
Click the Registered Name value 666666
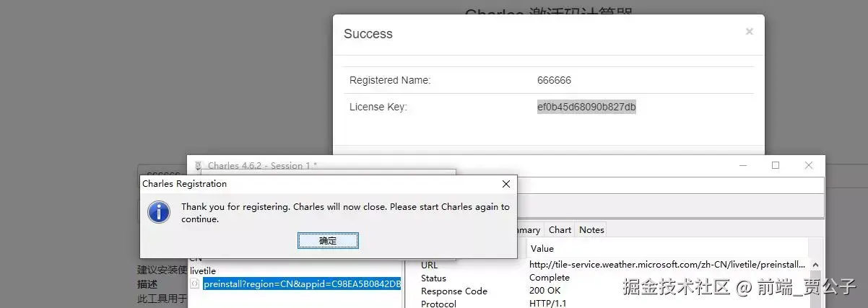click(555, 80)
